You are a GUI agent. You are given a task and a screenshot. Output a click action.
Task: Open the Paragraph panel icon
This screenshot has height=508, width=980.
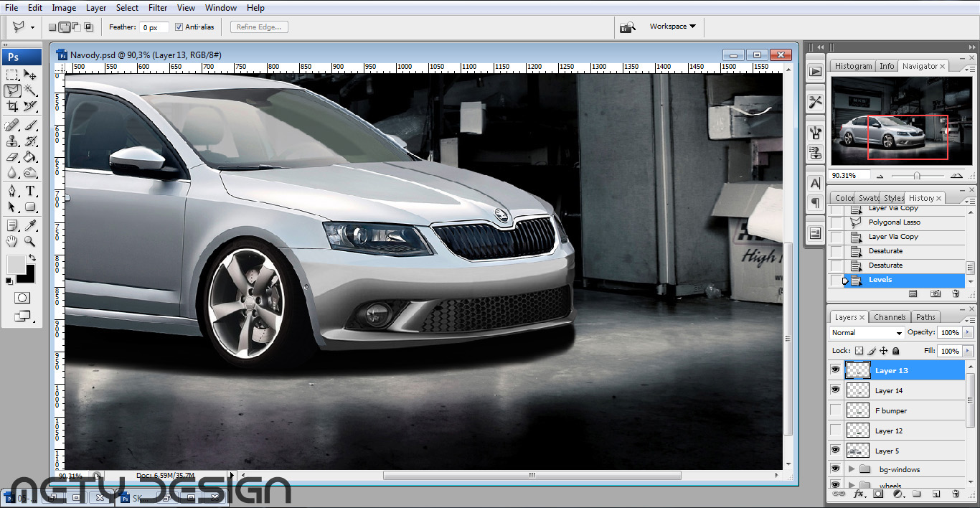pos(815,203)
